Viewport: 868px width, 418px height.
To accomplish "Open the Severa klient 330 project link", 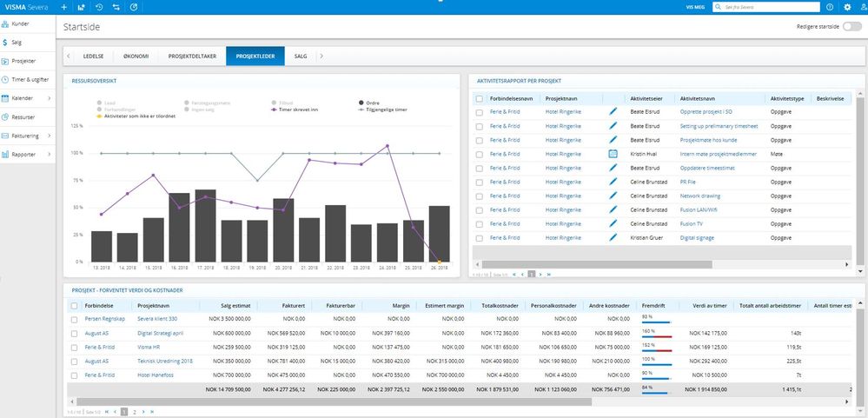I will click(x=157, y=319).
